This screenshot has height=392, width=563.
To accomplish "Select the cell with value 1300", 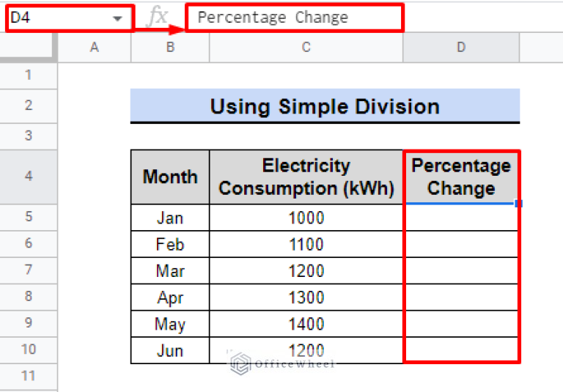I will click(x=306, y=297).
